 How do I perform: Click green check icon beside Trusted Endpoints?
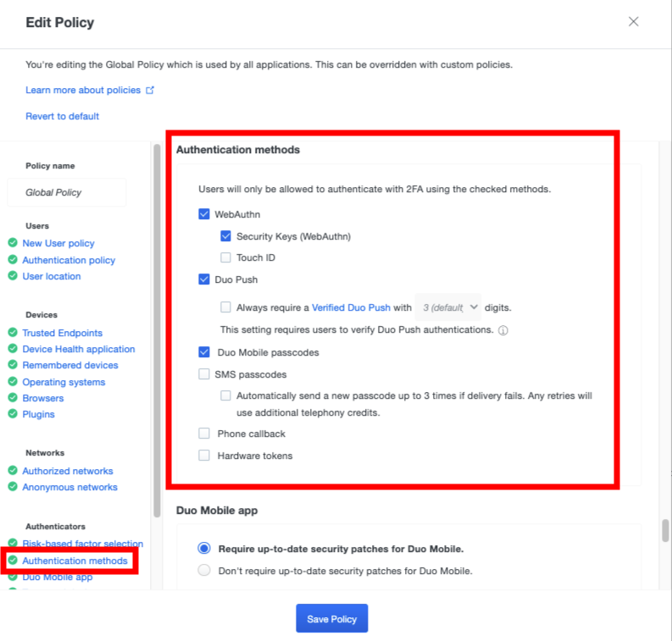point(13,333)
